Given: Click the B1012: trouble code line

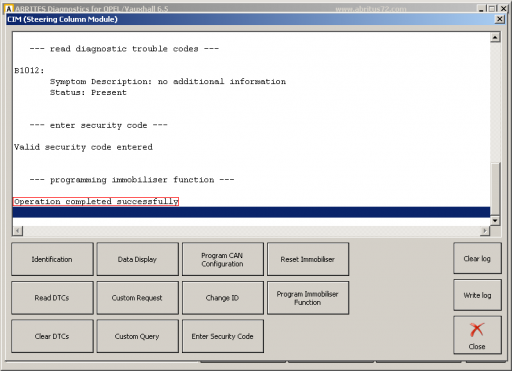Looking at the screenshot, I should pos(29,70).
